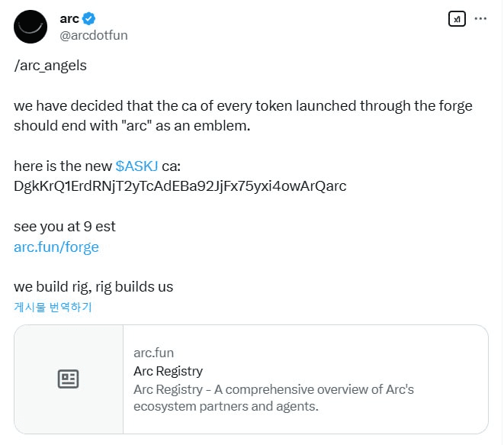
Task: Open the three-dot more options menu
Action: (x=480, y=18)
